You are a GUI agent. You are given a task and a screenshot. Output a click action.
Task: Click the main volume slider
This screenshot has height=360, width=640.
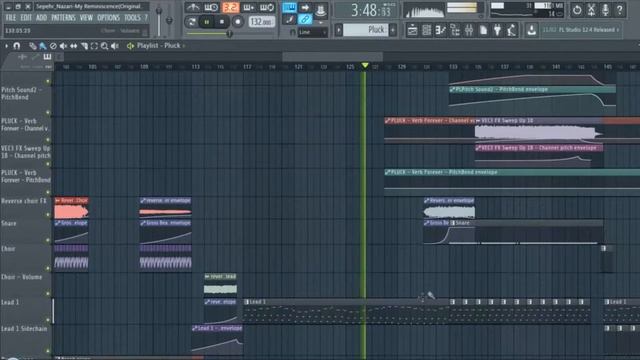click(x=159, y=20)
